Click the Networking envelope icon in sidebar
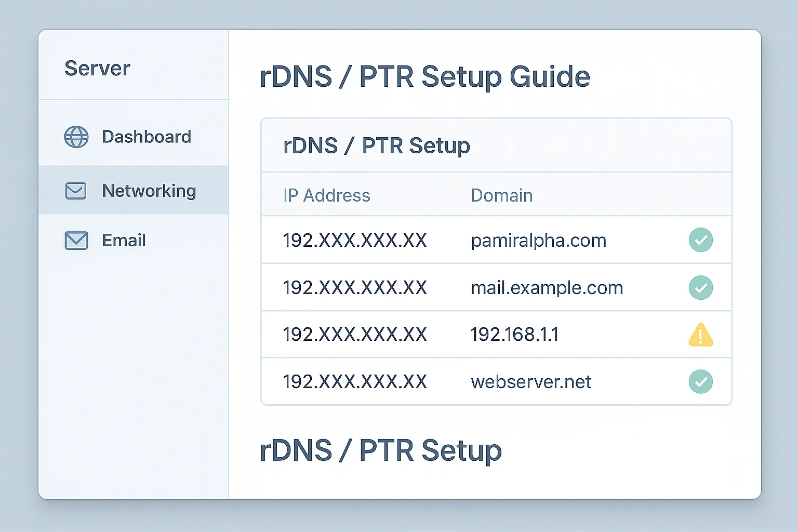 [76, 191]
